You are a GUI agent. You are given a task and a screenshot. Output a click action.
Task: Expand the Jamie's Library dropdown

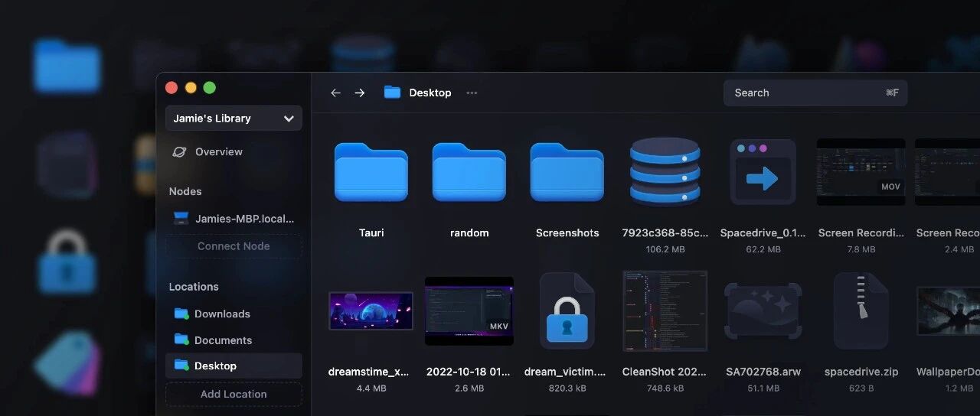[x=234, y=119]
